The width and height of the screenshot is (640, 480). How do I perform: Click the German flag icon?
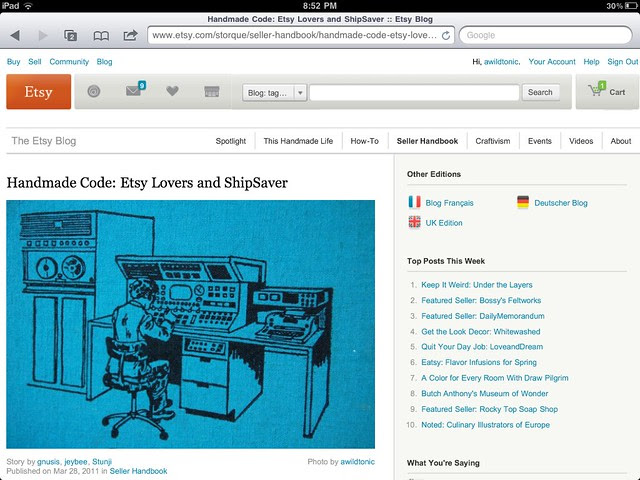pyautogui.click(x=523, y=202)
